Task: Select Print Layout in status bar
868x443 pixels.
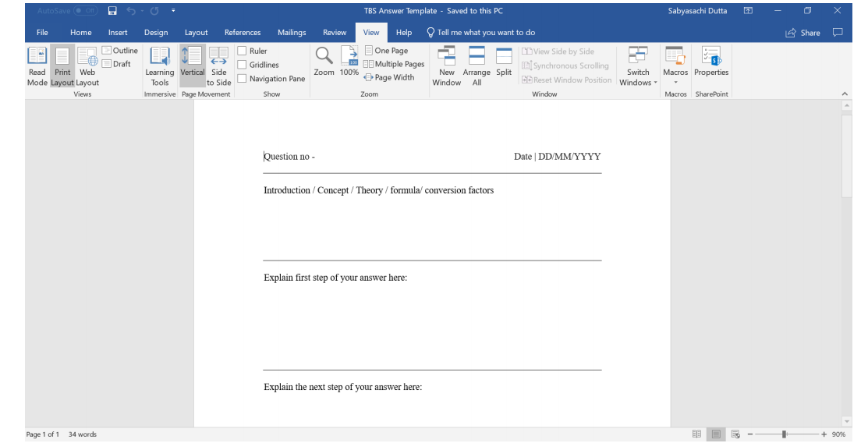Action: coord(716,434)
